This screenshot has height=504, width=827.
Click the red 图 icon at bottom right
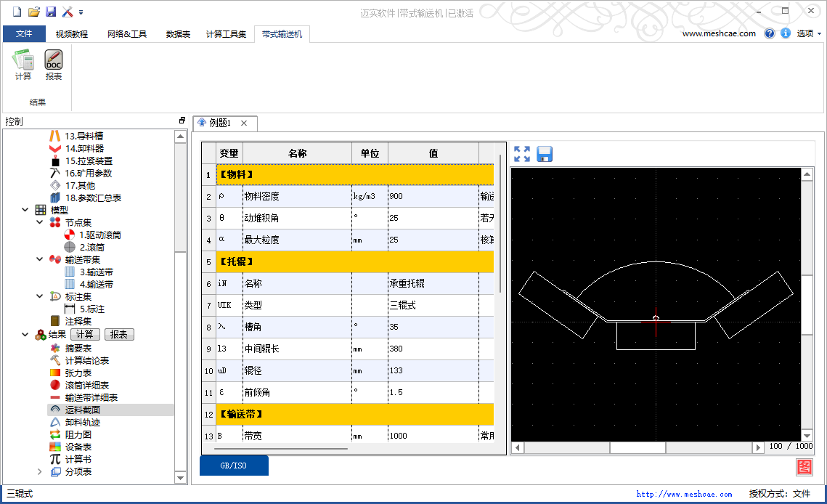tap(804, 466)
